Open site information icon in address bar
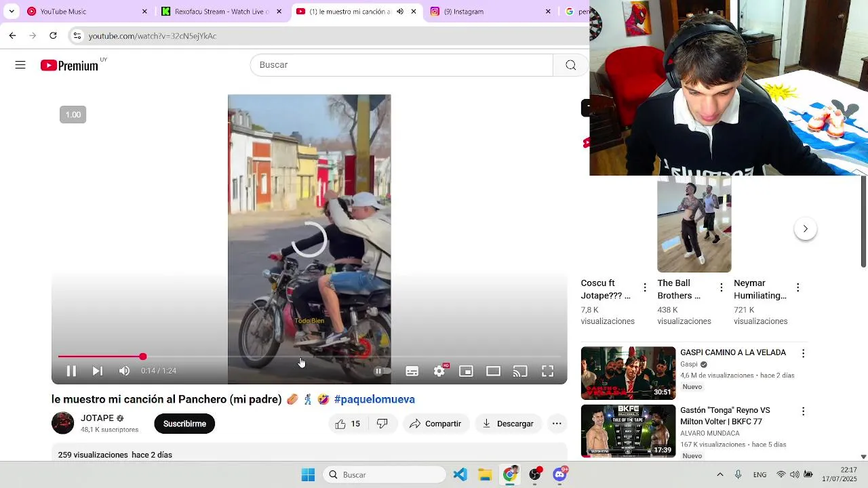868x488 pixels. pyautogui.click(x=77, y=35)
